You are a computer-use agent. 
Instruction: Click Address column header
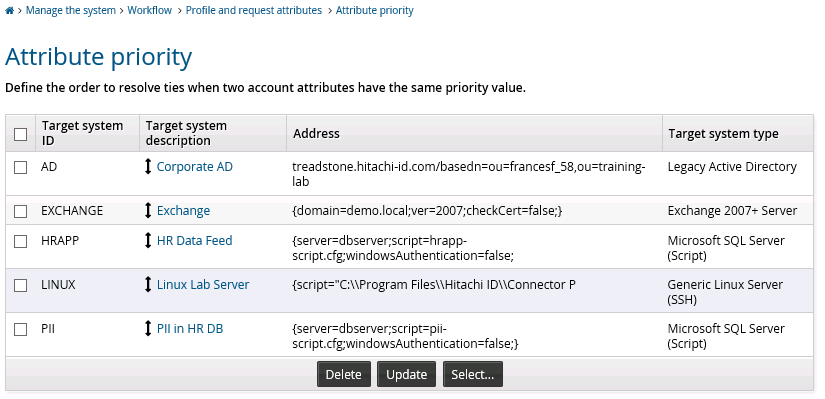pos(475,133)
